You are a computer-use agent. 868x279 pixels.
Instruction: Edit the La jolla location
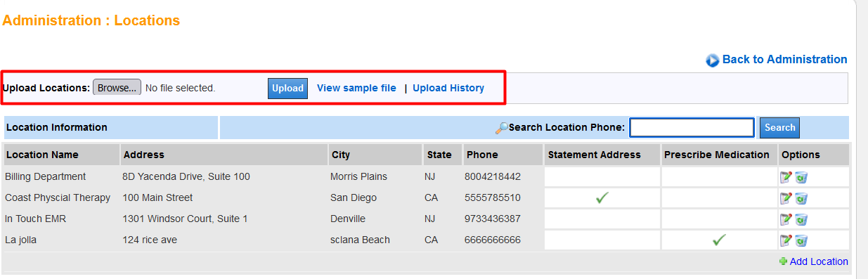coord(786,240)
